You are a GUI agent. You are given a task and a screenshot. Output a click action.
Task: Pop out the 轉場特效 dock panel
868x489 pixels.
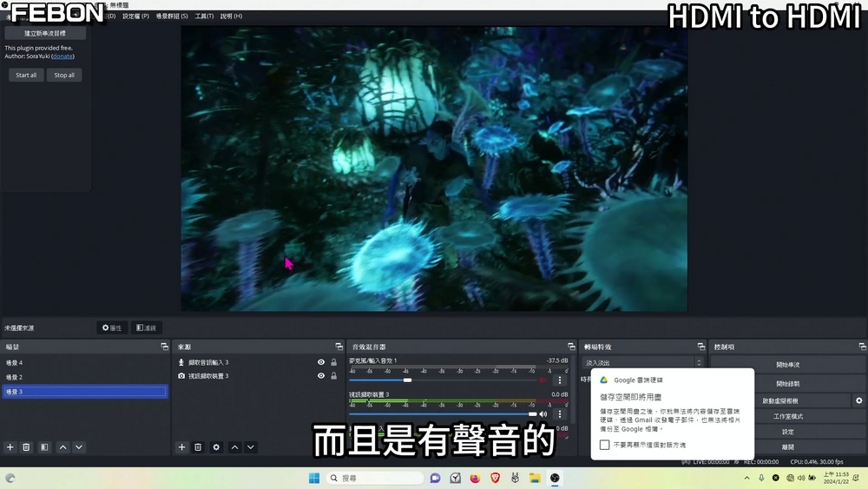coord(700,346)
